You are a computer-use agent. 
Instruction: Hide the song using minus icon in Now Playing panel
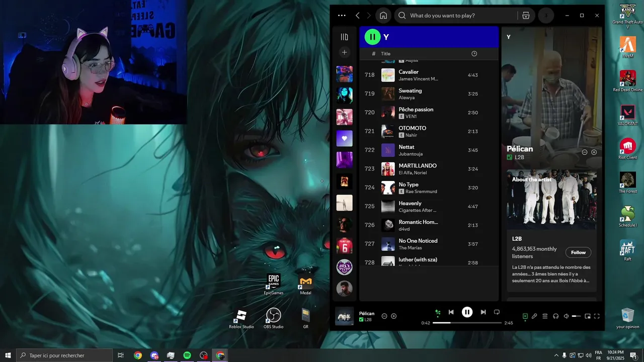585,152
